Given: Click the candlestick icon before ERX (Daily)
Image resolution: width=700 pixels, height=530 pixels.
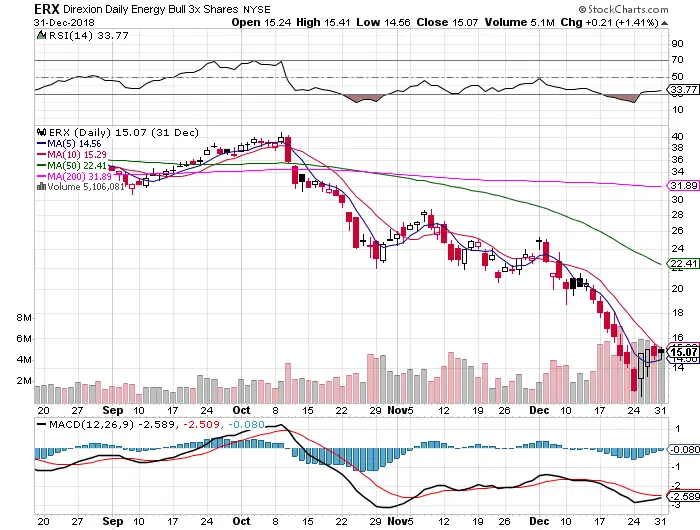Looking at the screenshot, I should [42, 132].
